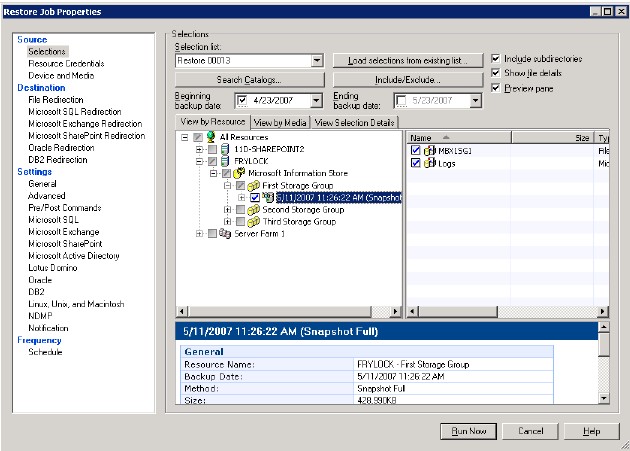Open the Notification settings page

[48, 328]
